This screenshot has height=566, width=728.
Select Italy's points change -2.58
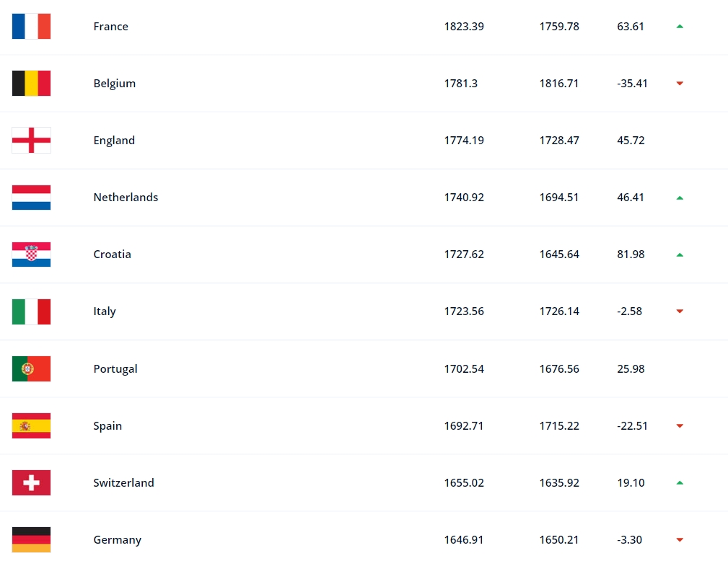630,311
